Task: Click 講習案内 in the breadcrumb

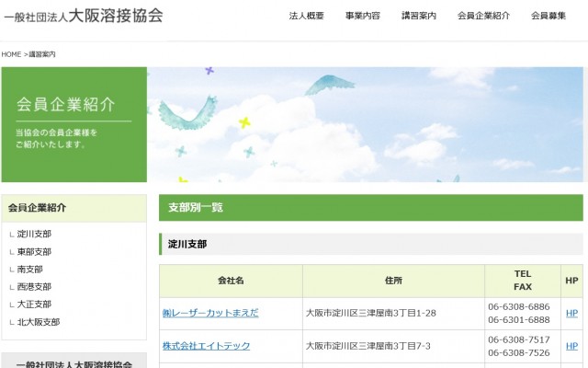Action: [x=42, y=54]
